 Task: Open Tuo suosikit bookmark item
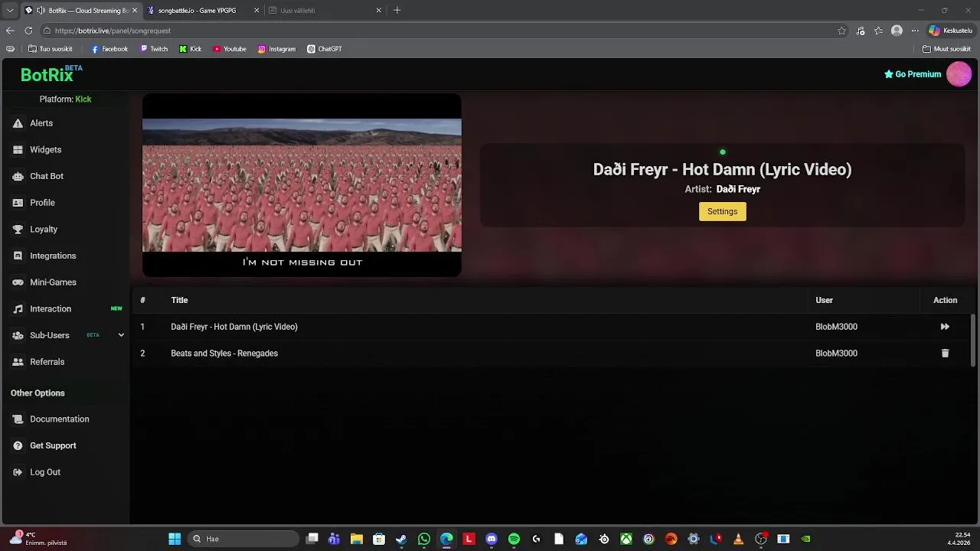51,49
